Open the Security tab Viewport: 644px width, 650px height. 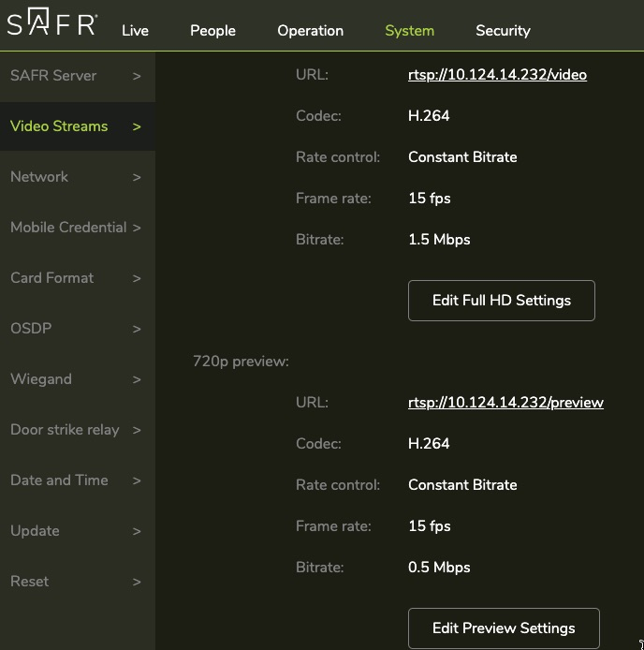coord(503,30)
